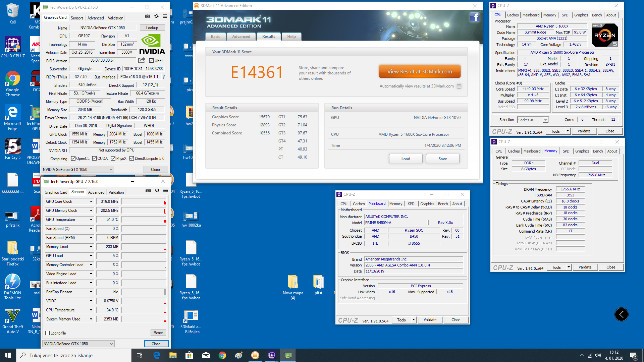The image size is (644, 362).
Task: Switch to Caches tab in top CPU-Z window
Action: coord(513,15)
